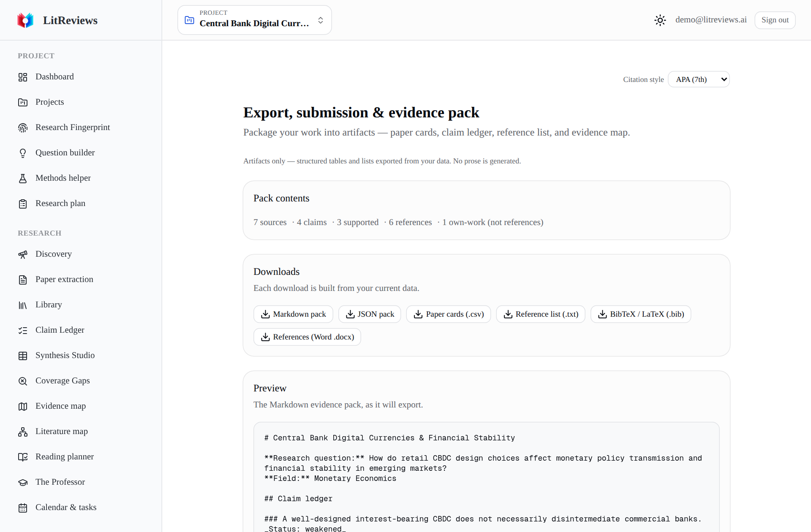The image size is (811, 532).
Task: Click the '7 sources' pack stat
Action: tap(270, 222)
